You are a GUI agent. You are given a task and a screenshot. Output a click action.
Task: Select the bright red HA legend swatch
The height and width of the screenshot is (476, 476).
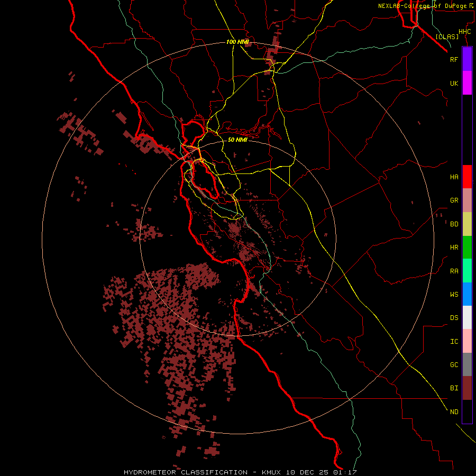(467, 177)
